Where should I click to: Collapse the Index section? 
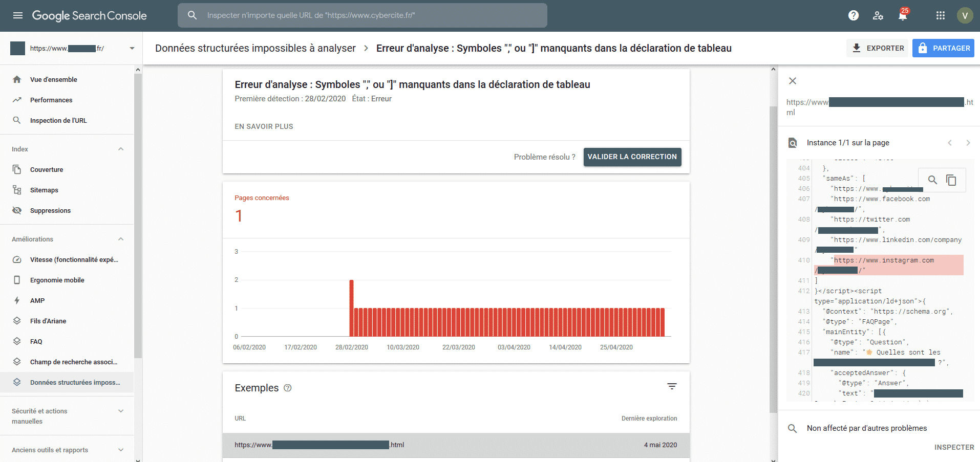[x=121, y=149]
